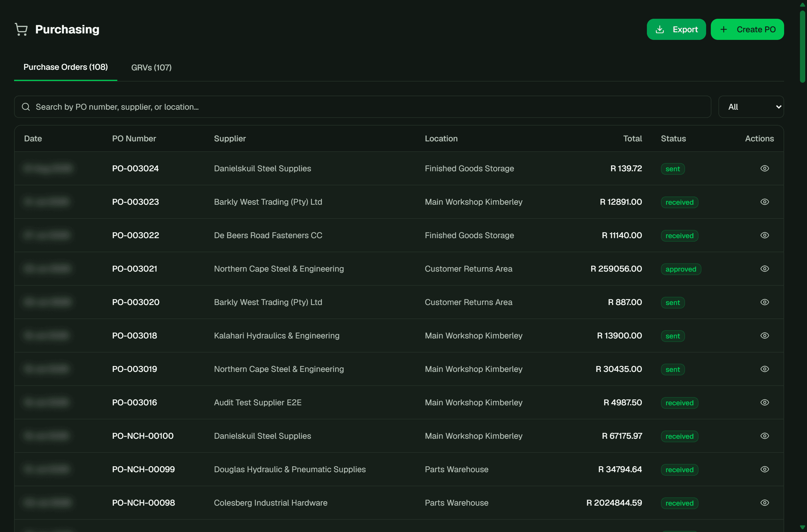View details eye icon for PO-003023
807x532 pixels.
[x=764, y=202]
